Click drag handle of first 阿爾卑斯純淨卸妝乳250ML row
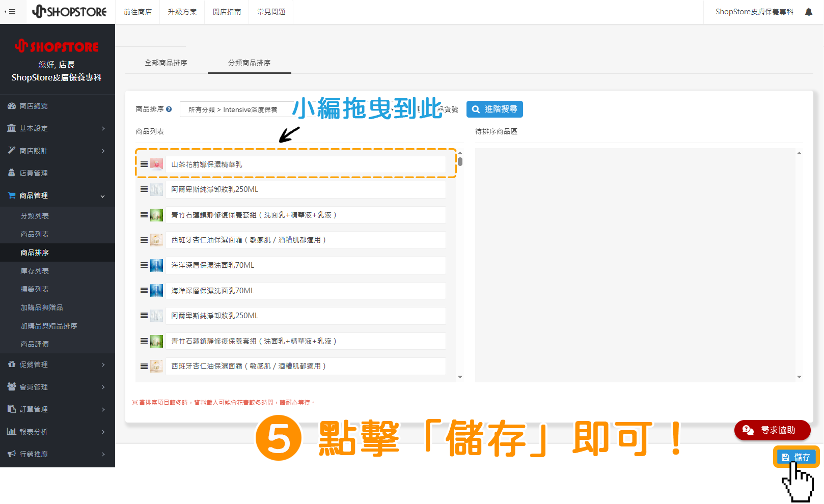 (x=144, y=189)
